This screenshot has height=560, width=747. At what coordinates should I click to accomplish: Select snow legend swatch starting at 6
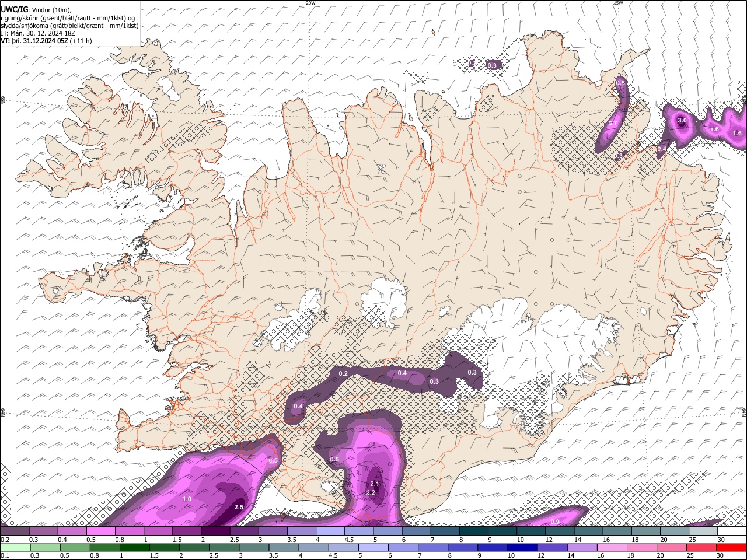tap(417, 531)
